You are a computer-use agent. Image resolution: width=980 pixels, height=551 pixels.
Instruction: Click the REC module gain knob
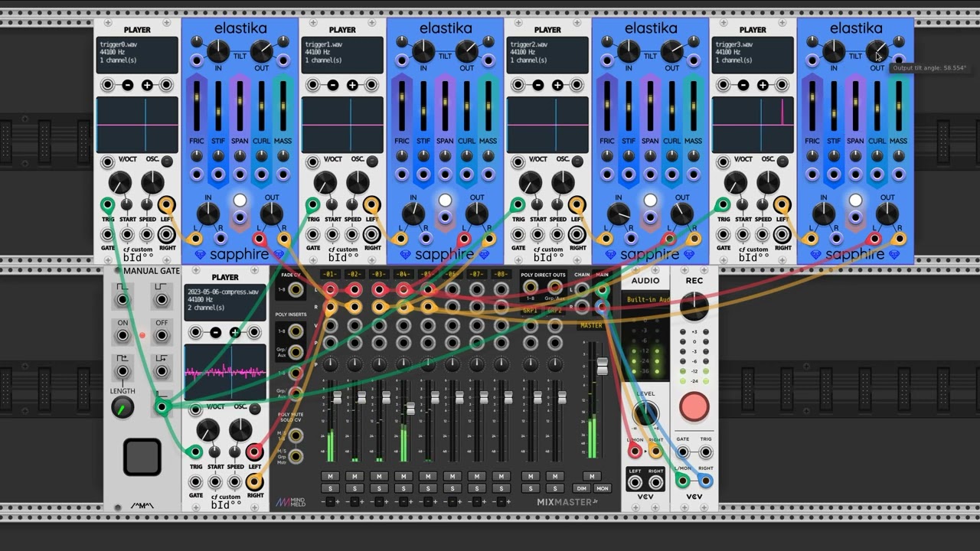point(694,305)
